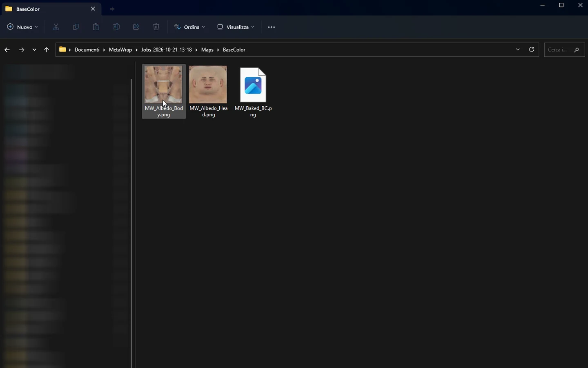Click the Share icon in toolbar
The height and width of the screenshot is (368, 588).
136,27
